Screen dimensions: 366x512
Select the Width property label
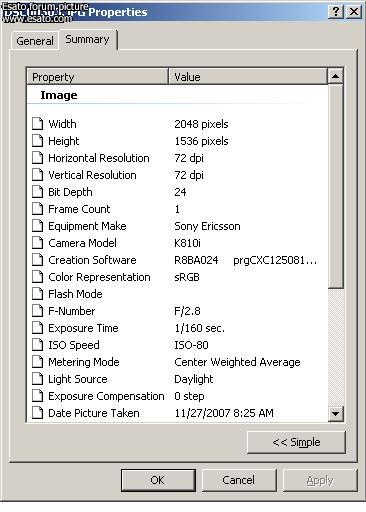click(62, 124)
